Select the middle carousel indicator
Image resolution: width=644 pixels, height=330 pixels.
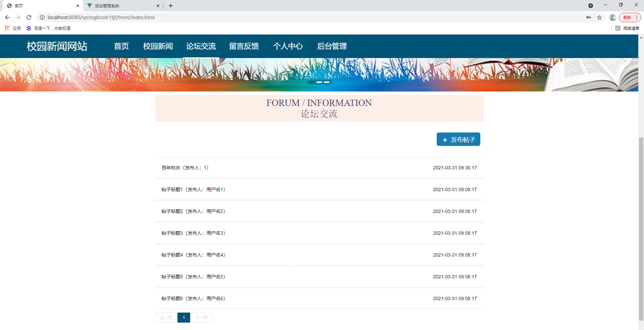click(319, 82)
